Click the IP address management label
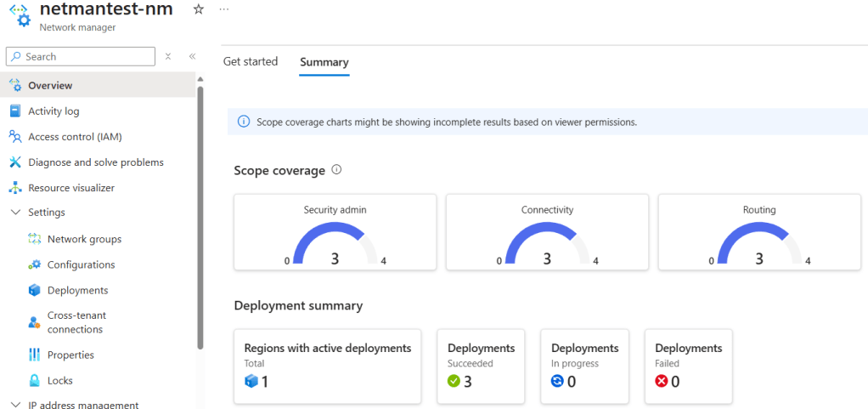This screenshot has height=409, width=868. 83,405
